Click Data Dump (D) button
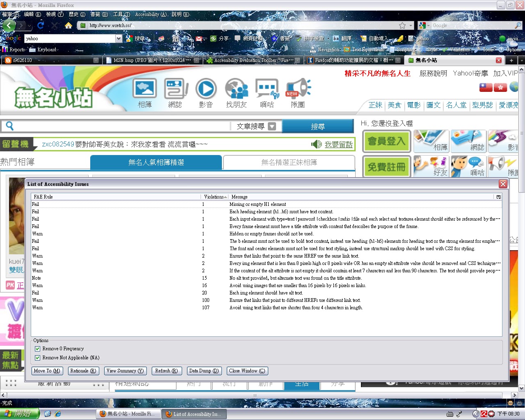The height and width of the screenshot is (420, 525). [x=204, y=371]
